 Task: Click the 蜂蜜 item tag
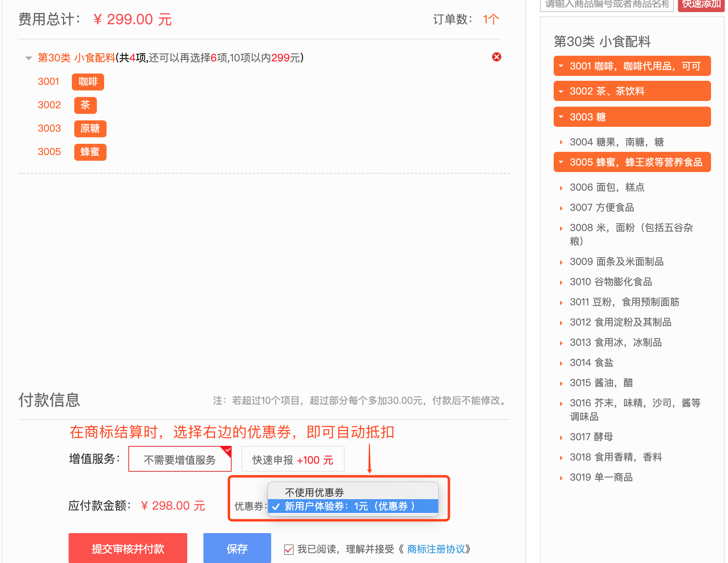[90, 152]
